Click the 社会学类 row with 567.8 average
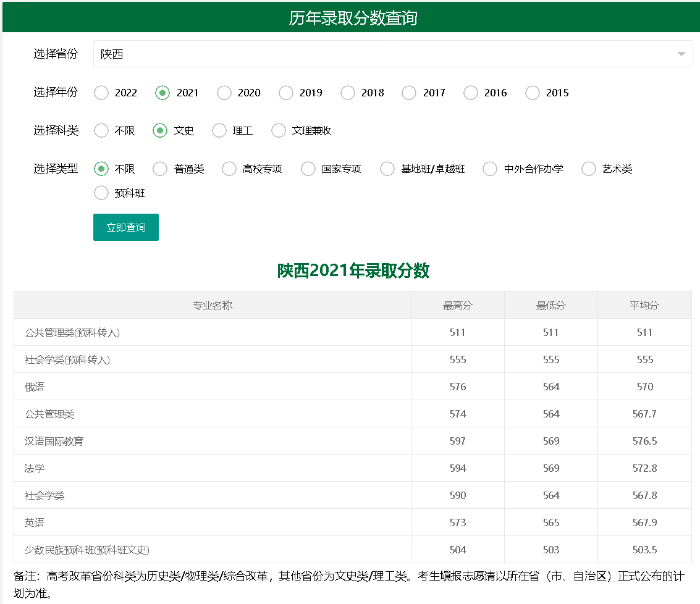 [x=44, y=495]
